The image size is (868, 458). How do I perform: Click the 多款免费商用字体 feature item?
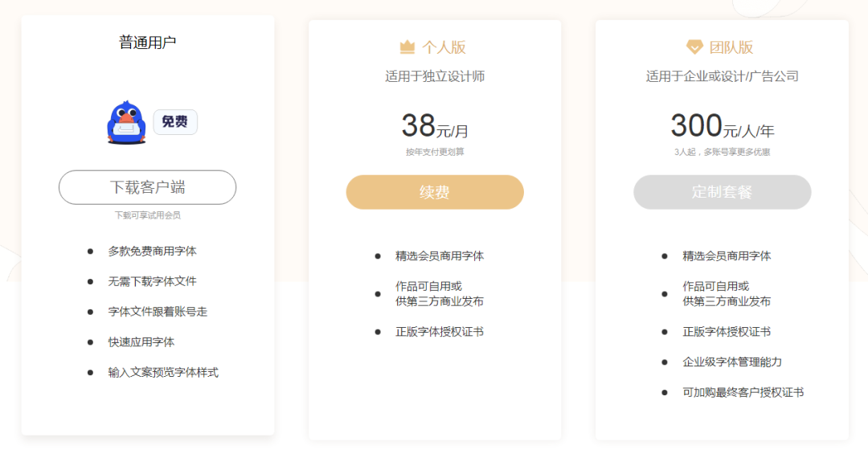coord(153,251)
